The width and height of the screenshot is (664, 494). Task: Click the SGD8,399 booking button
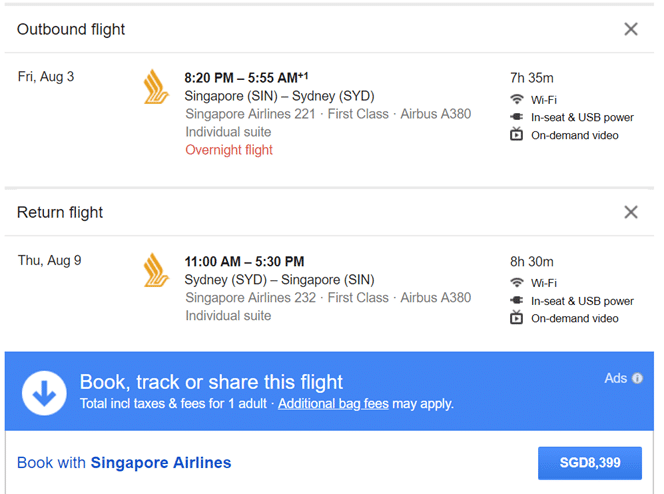(589, 463)
